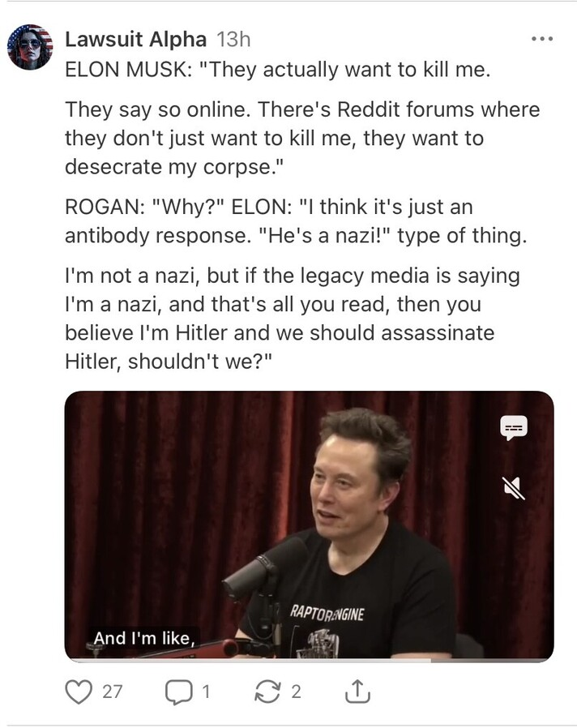
Task: Tap the share upload arrow icon
Action: [x=357, y=692]
